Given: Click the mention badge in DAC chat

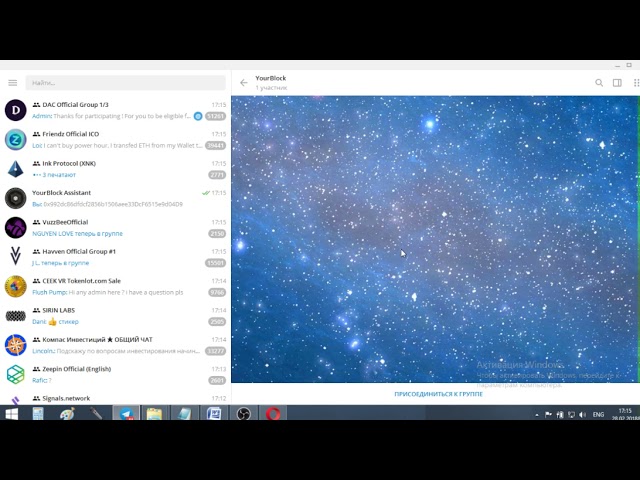Looking at the screenshot, I should coord(198,116).
